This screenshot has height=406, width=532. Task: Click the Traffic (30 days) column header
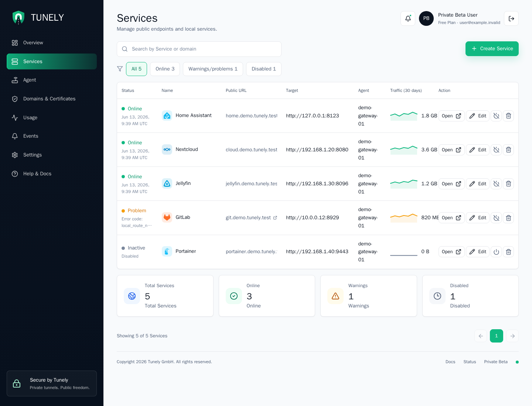(406, 90)
